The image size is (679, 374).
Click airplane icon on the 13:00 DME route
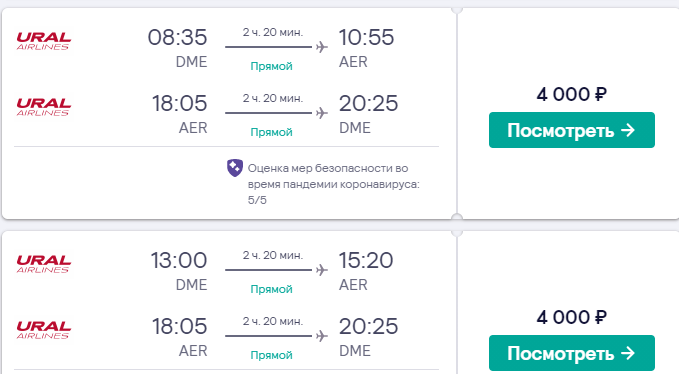tap(321, 270)
